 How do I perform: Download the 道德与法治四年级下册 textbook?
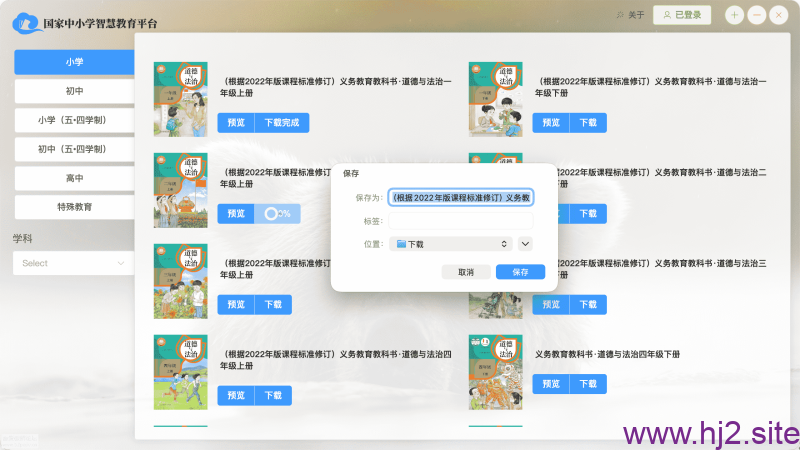(x=588, y=384)
